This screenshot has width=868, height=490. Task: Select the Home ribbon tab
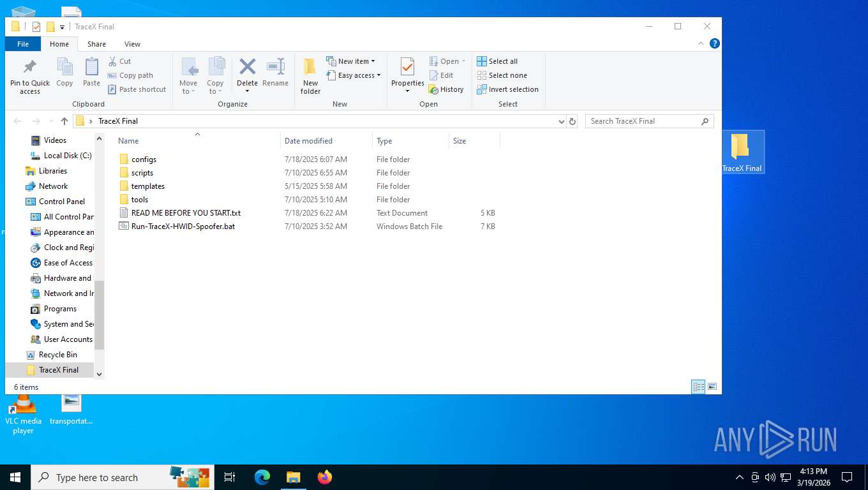pos(59,44)
